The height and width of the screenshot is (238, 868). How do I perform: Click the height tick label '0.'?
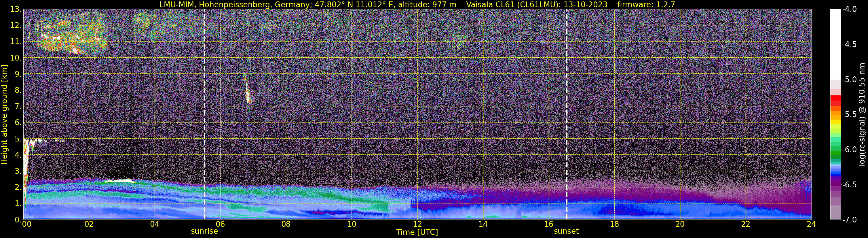click(x=18, y=220)
